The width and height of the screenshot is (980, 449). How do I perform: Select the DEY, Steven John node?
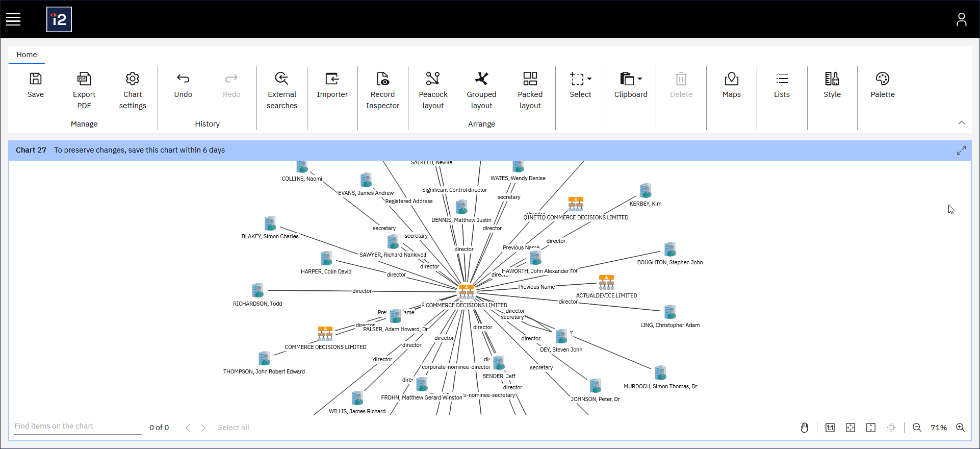(x=561, y=336)
